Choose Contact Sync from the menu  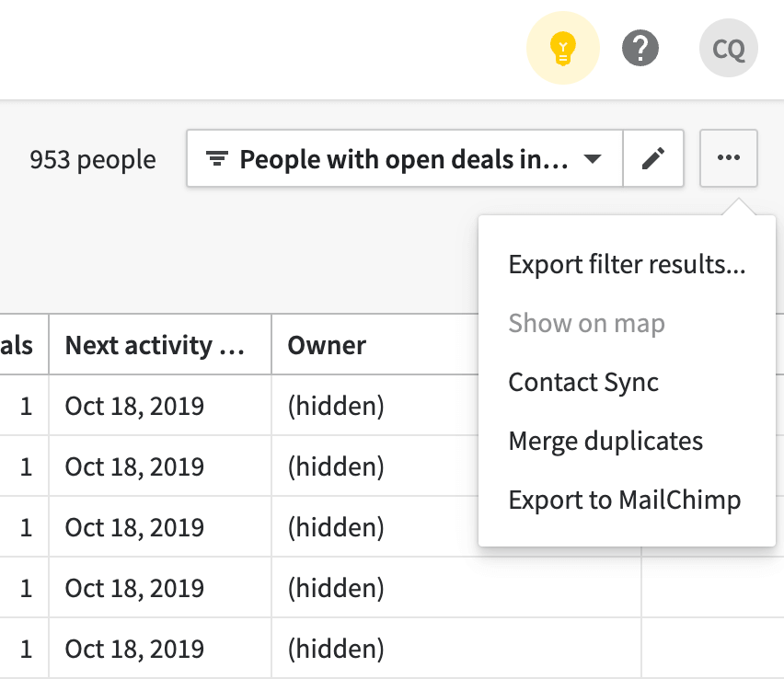point(583,382)
